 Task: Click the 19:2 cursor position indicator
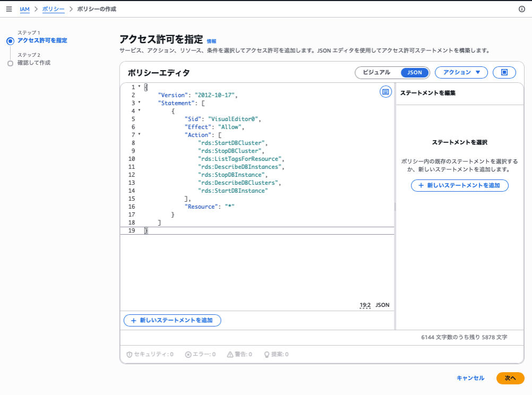(x=365, y=305)
